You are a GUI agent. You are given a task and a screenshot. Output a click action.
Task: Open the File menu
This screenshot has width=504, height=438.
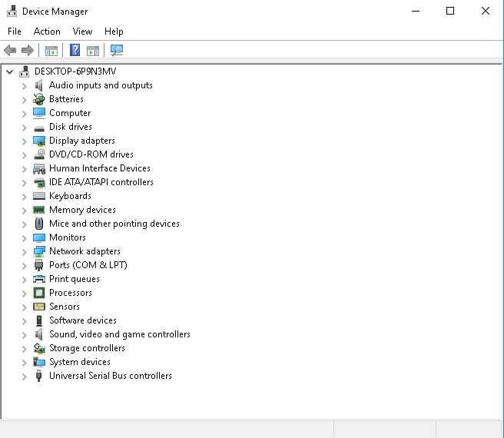tap(15, 32)
